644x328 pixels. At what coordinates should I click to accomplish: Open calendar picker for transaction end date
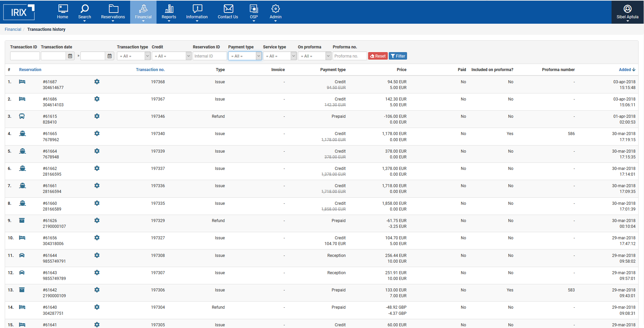pyautogui.click(x=110, y=56)
